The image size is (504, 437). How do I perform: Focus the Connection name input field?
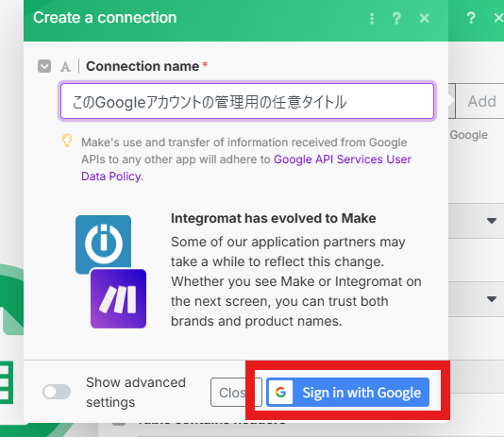[x=247, y=101]
